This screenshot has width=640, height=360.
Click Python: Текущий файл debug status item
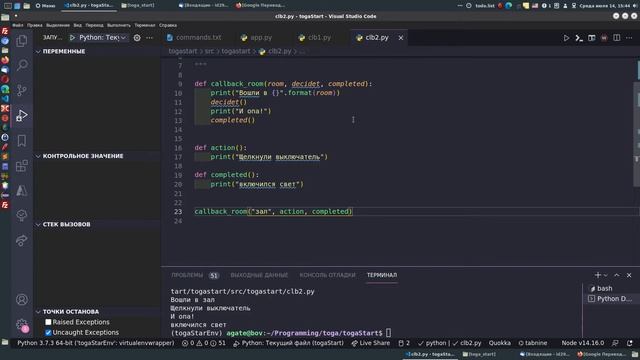289,343
